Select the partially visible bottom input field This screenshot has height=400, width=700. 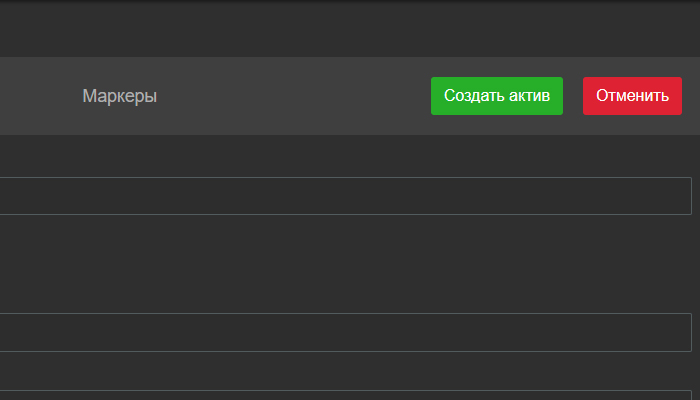(346, 395)
